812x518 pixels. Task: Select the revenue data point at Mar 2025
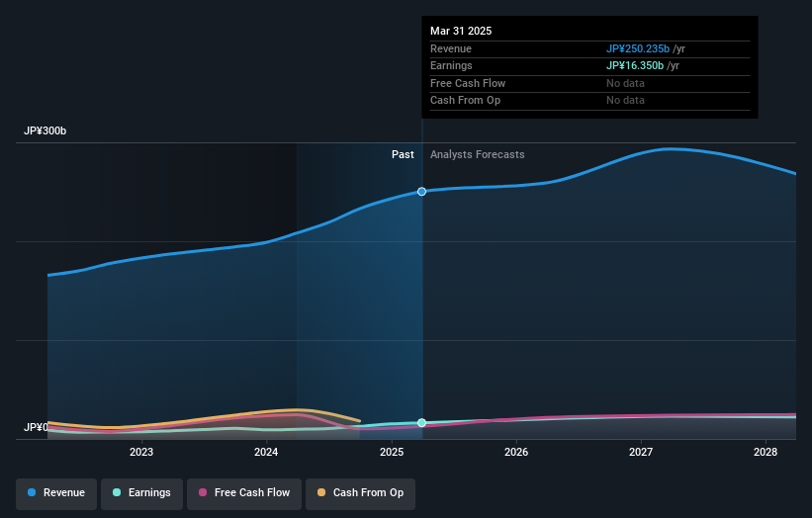tap(421, 192)
